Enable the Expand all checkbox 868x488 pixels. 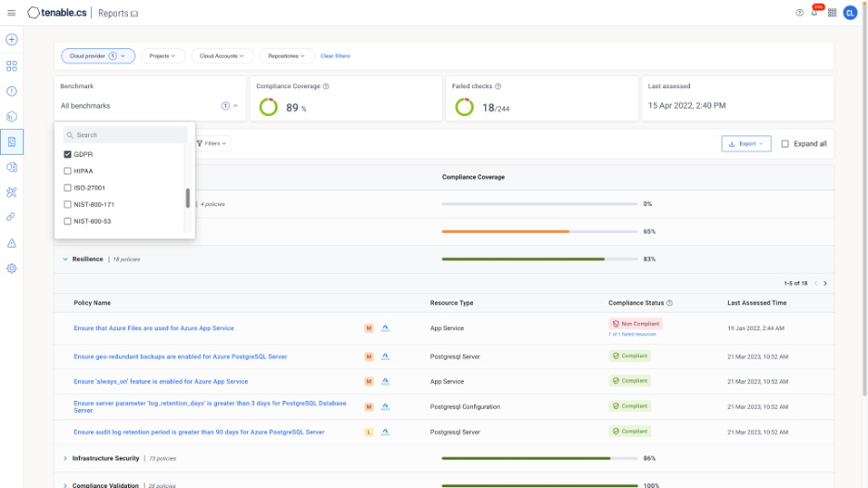pyautogui.click(x=785, y=144)
